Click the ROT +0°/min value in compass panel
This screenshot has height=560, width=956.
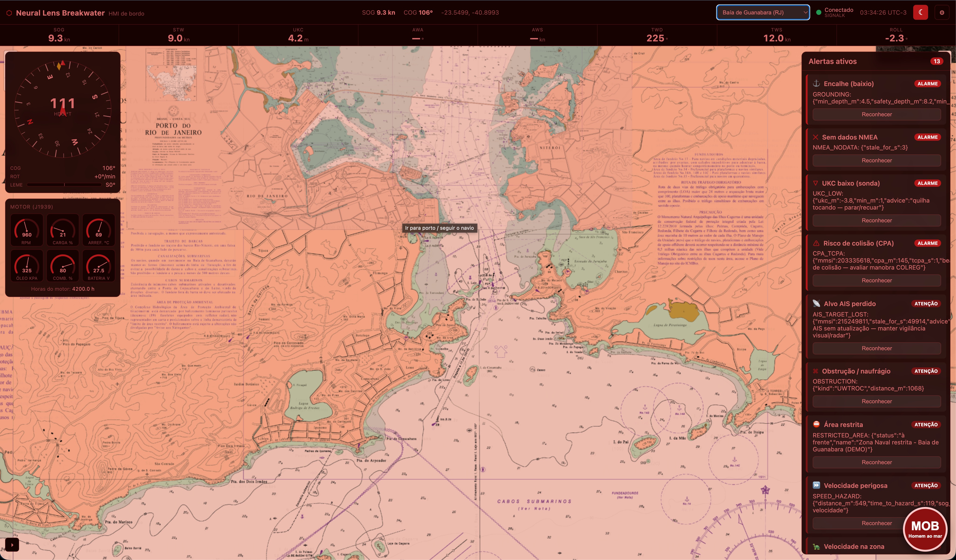coord(105,177)
